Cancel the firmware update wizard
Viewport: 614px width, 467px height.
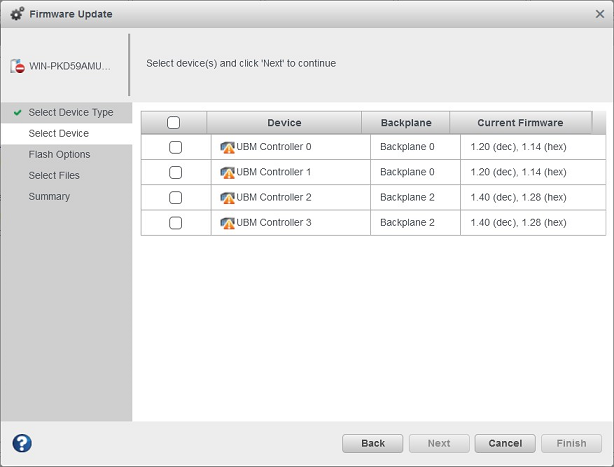[x=505, y=443]
